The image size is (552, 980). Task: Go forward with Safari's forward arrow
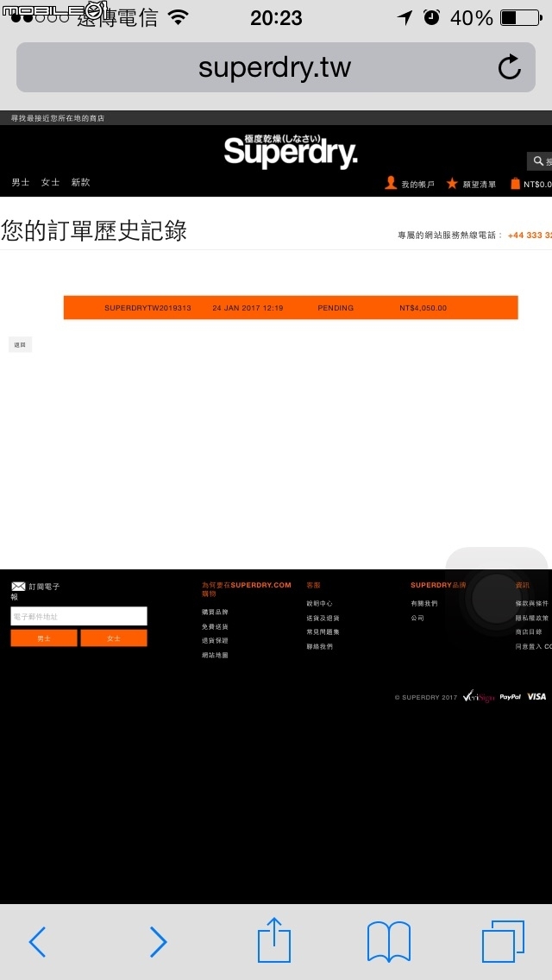pyautogui.click(x=158, y=941)
